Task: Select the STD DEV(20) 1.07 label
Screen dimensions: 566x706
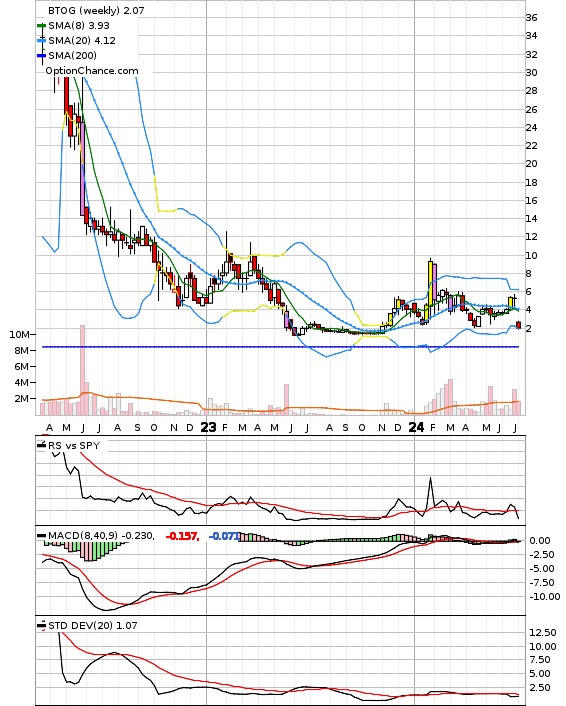Action: click(x=92, y=625)
